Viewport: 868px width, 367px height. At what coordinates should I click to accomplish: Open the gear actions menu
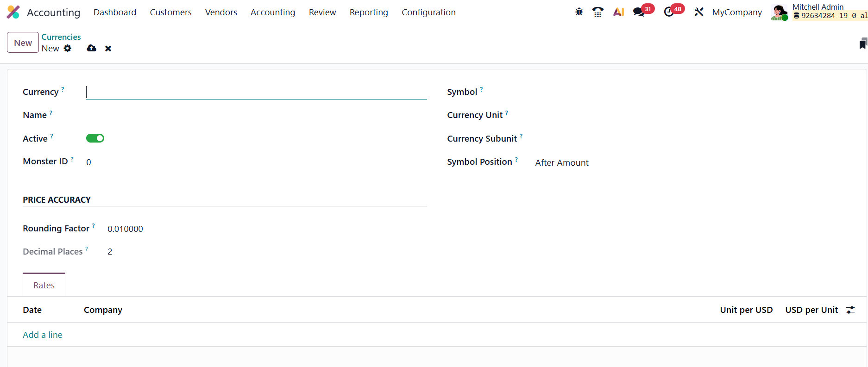click(x=68, y=48)
